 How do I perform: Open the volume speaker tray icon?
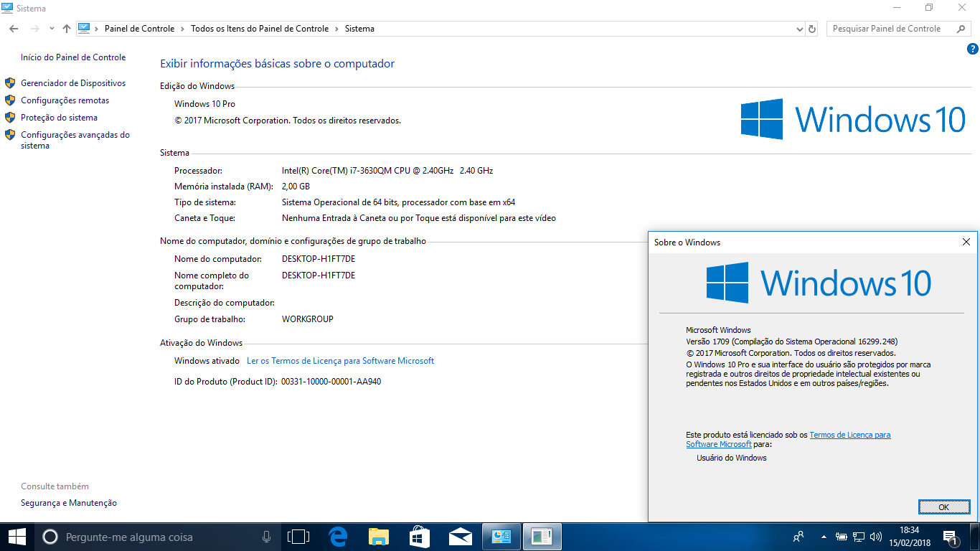[875, 537]
